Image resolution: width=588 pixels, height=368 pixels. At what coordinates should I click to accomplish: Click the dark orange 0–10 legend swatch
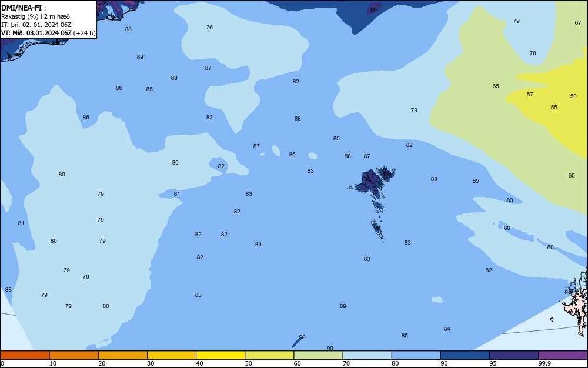pos(25,355)
